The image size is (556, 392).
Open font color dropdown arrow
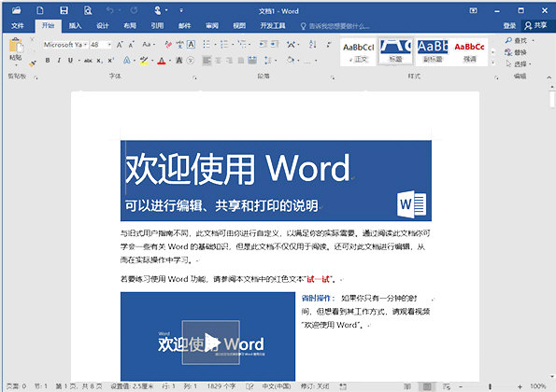point(169,61)
